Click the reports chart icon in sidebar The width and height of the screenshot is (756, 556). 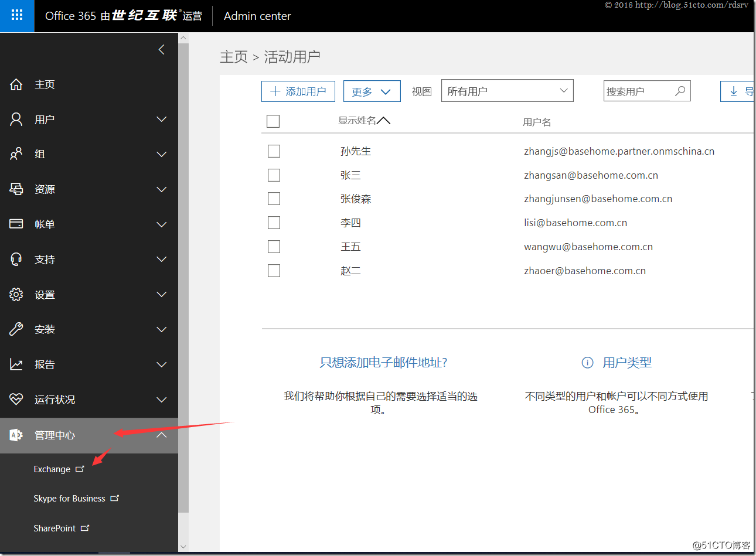click(16, 364)
